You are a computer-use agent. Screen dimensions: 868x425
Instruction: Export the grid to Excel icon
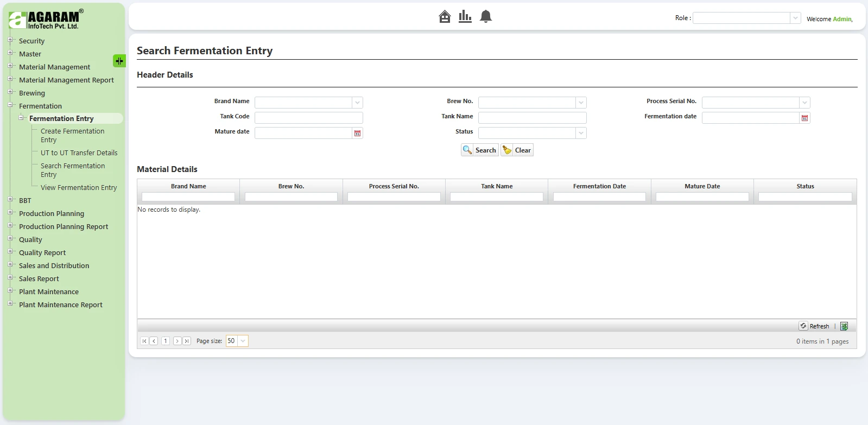(844, 326)
